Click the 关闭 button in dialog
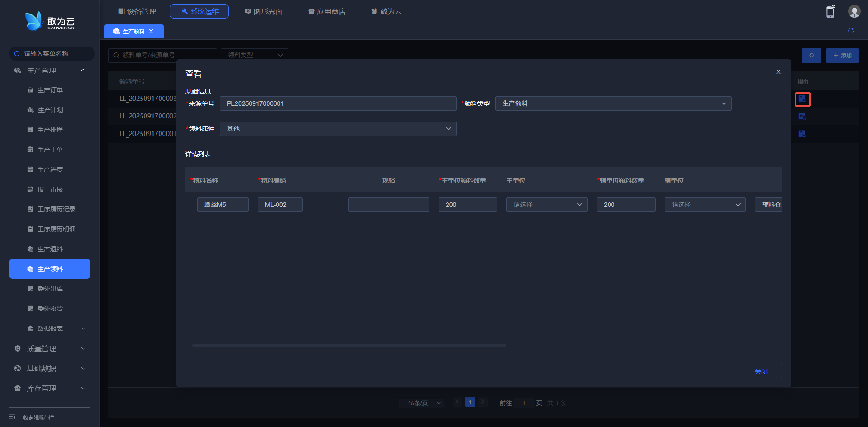Image resolution: width=868 pixels, height=427 pixels. (x=760, y=371)
